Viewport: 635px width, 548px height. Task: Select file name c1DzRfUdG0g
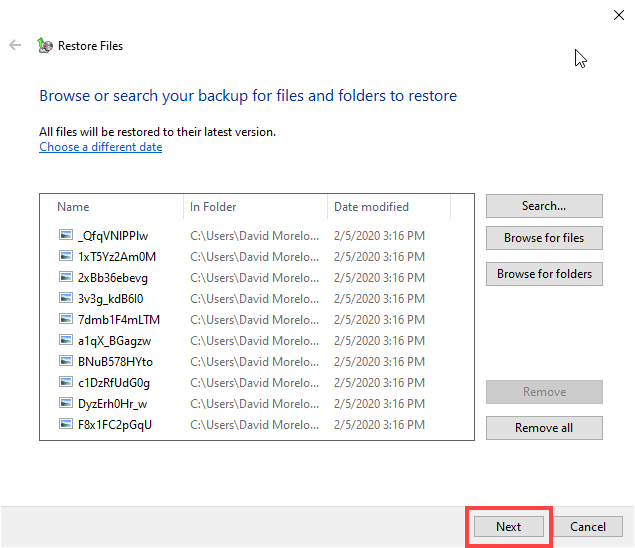pos(114,383)
